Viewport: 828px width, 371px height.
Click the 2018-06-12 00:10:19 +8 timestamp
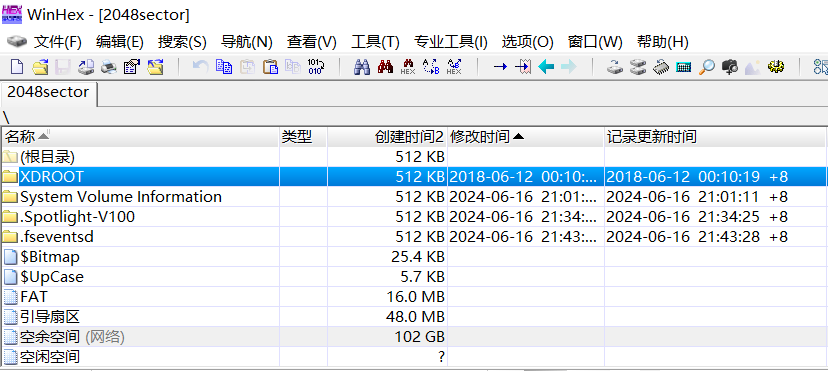tap(697, 177)
